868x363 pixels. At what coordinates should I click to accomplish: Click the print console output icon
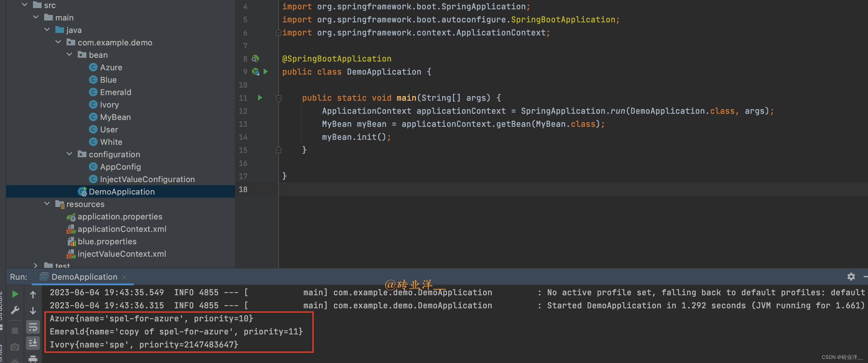tap(33, 359)
